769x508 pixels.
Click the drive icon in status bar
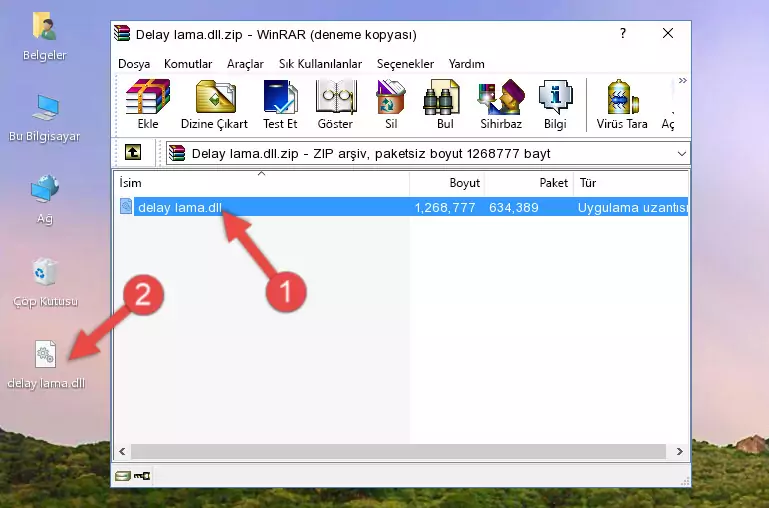(122, 476)
